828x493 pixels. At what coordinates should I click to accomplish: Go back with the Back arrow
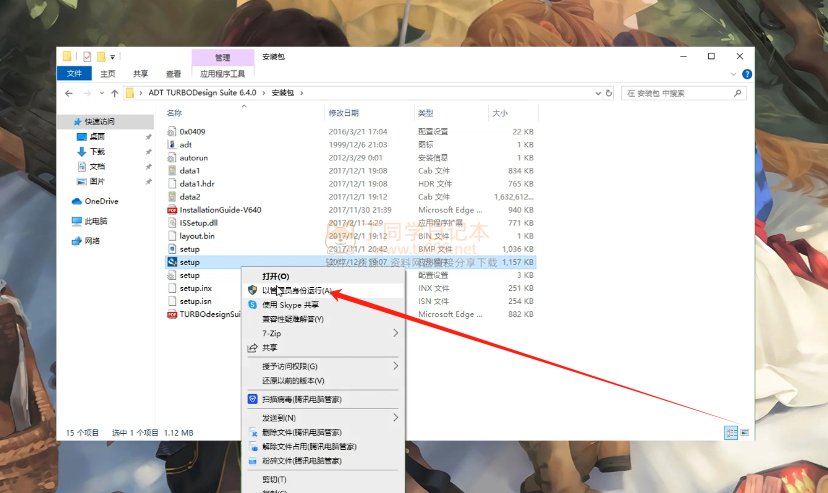[x=69, y=93]
